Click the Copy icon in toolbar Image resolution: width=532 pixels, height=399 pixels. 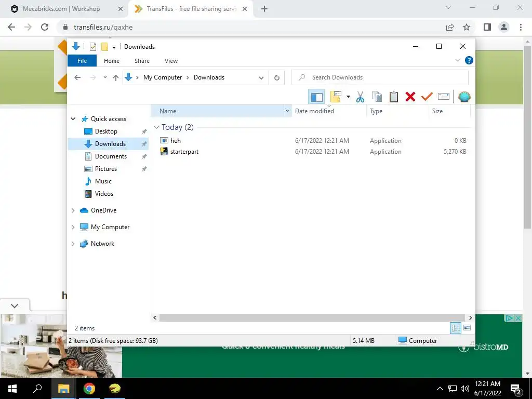click(377, 97)
